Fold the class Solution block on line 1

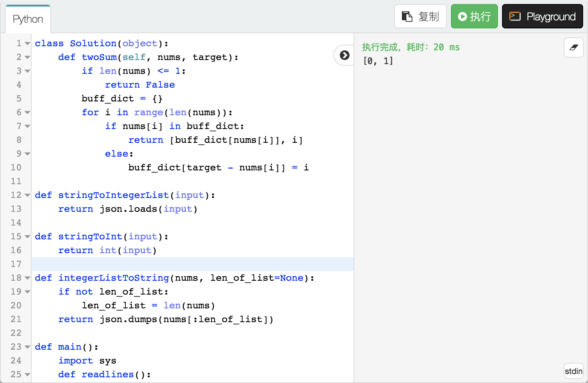pyautogui.click(x=27, y=43)
